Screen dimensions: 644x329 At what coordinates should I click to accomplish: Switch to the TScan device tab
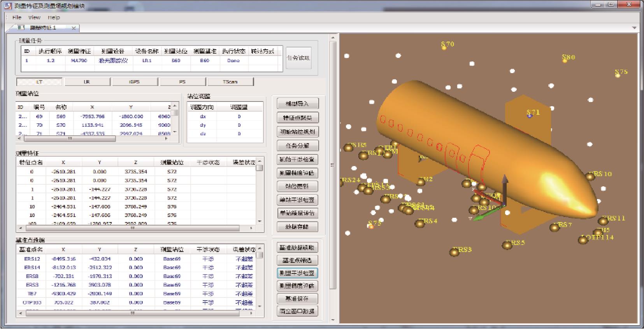pyautogui.click(x=230, y=82)
